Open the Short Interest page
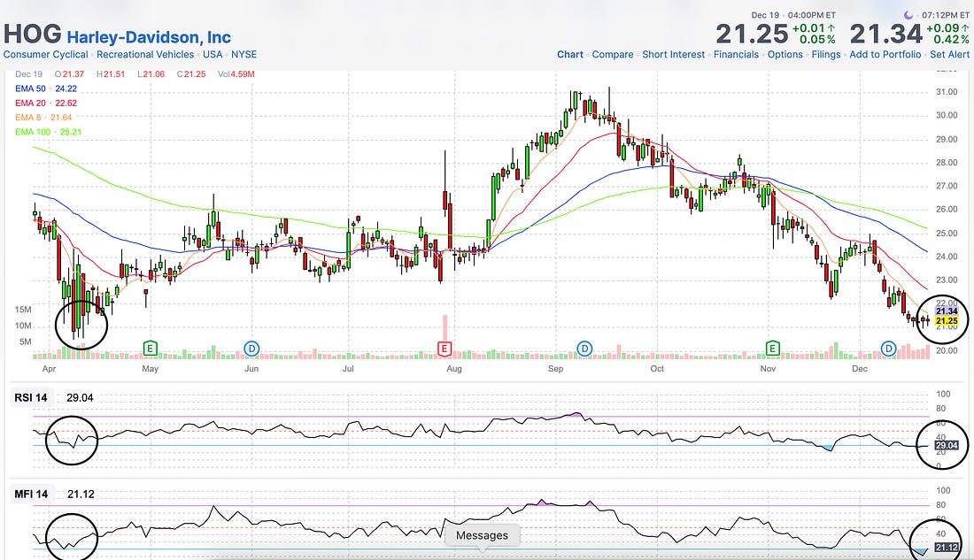 [673, 55]
